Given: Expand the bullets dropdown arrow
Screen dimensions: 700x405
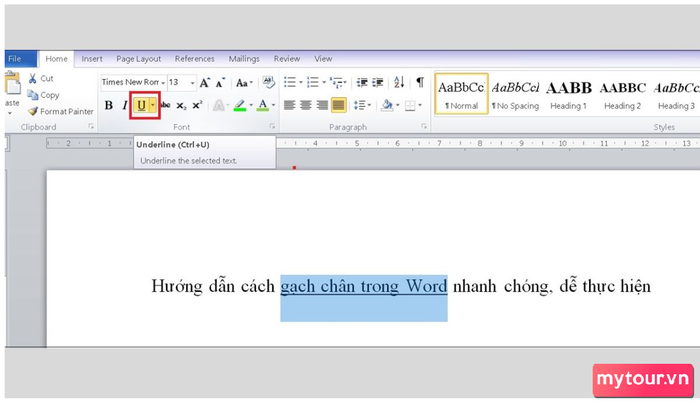Looking at the screenshot, I should [x=300, y=82].
